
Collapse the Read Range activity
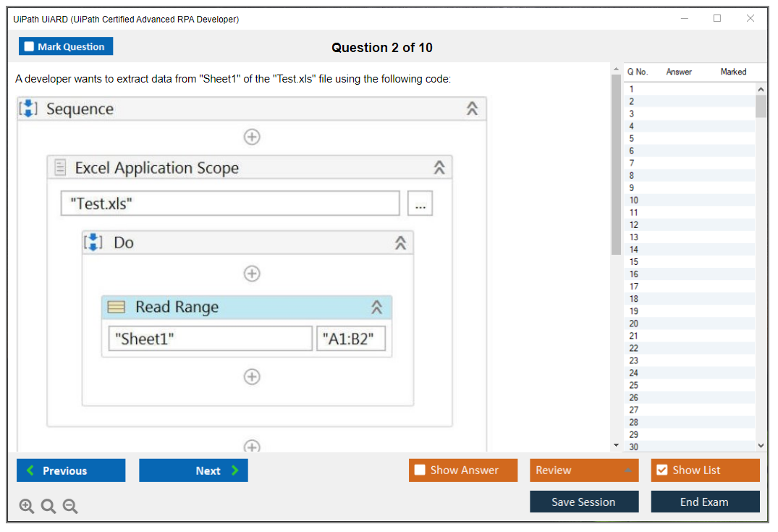coord(376,308)
